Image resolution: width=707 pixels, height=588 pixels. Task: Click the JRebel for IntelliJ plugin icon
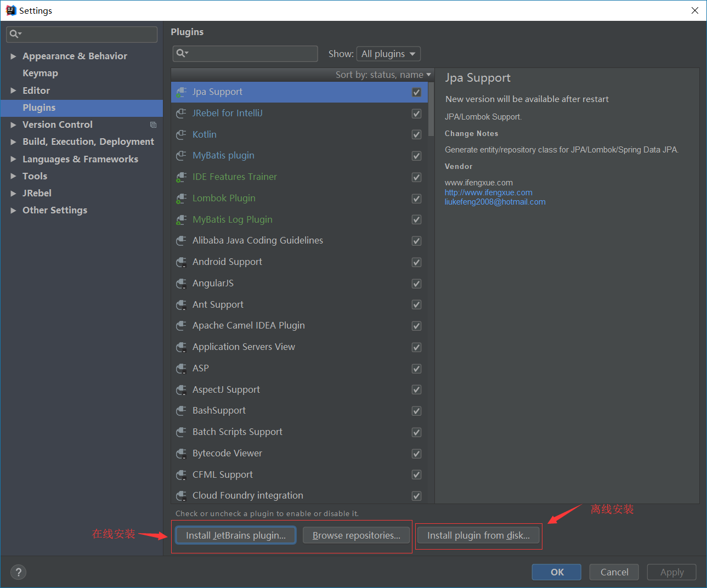coord(181,114)
